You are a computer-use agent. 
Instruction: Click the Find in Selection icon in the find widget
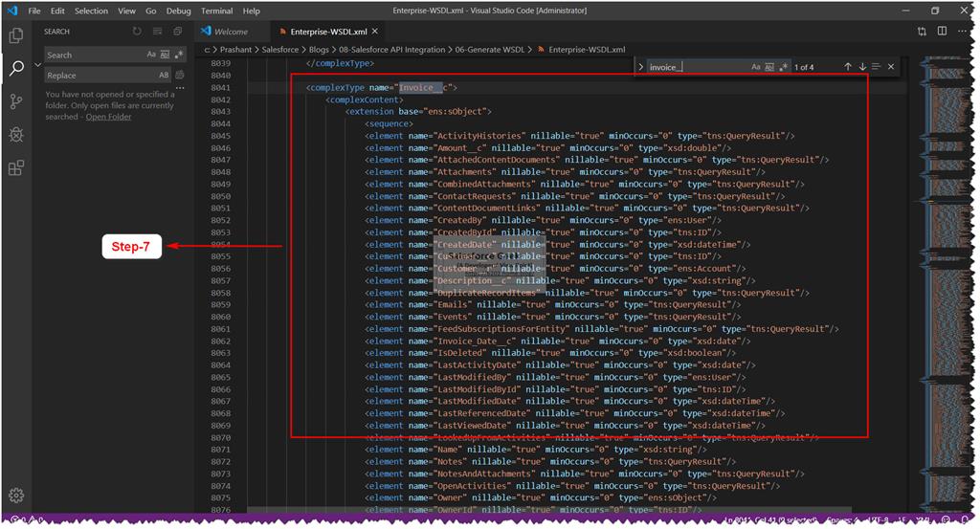tap(877, 67)
